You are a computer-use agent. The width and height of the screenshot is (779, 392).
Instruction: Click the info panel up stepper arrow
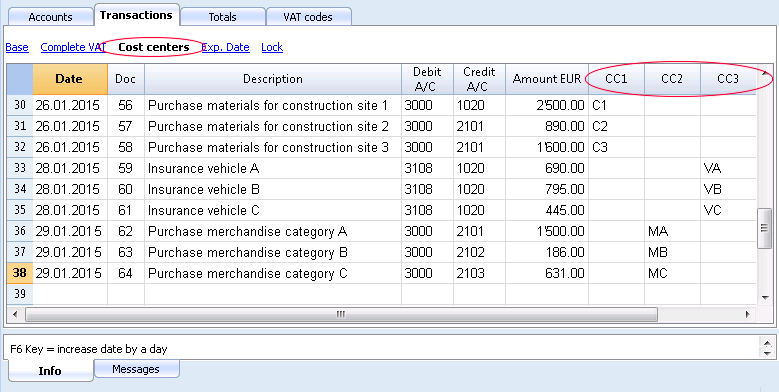pos(766,343)
